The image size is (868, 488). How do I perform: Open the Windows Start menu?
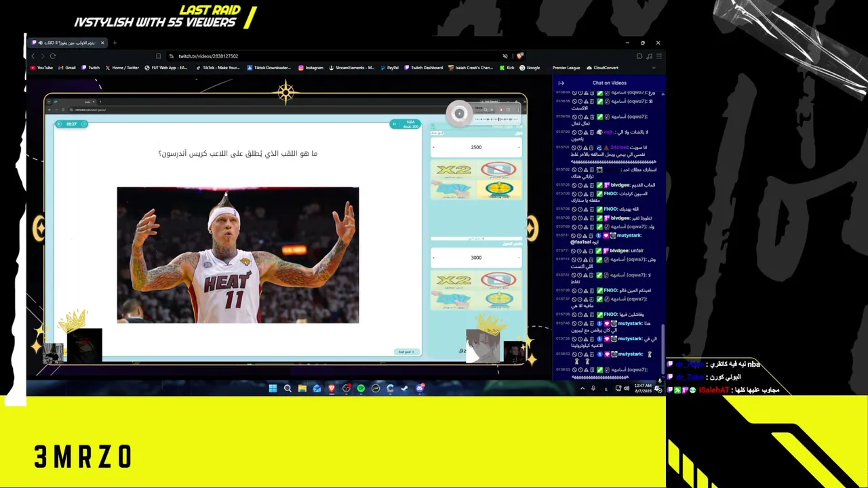coord(273,388)
